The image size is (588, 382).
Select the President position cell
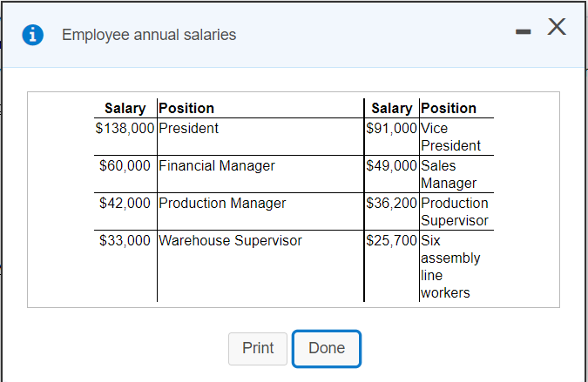[189, 128]
